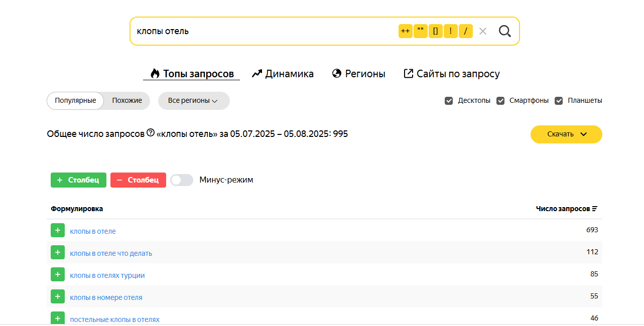This screenshot has width=644, height=326.
Task: Open the "Топы запросов" tab
Action: (192, 74)
